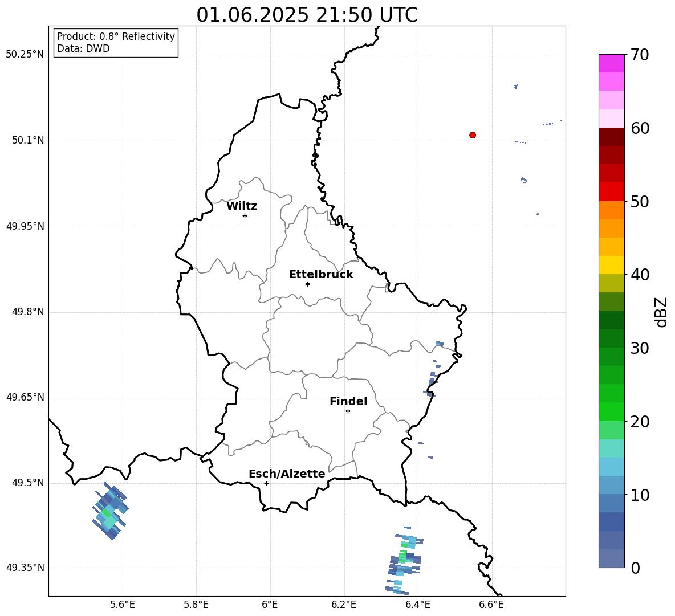The height and width of the screenshot is (616, 675).
Task: Click the 'Product: 0.8° Reflectivity' text
Action: [x=116, y=36]
